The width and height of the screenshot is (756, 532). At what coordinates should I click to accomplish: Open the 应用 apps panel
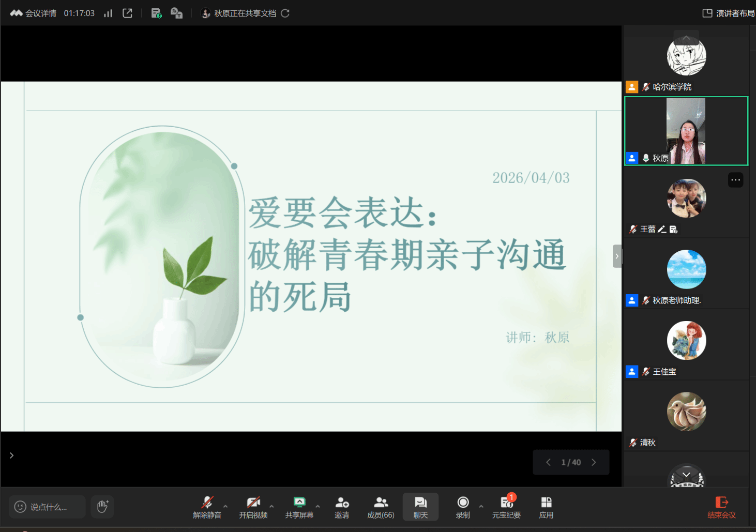tap(546, 507)
